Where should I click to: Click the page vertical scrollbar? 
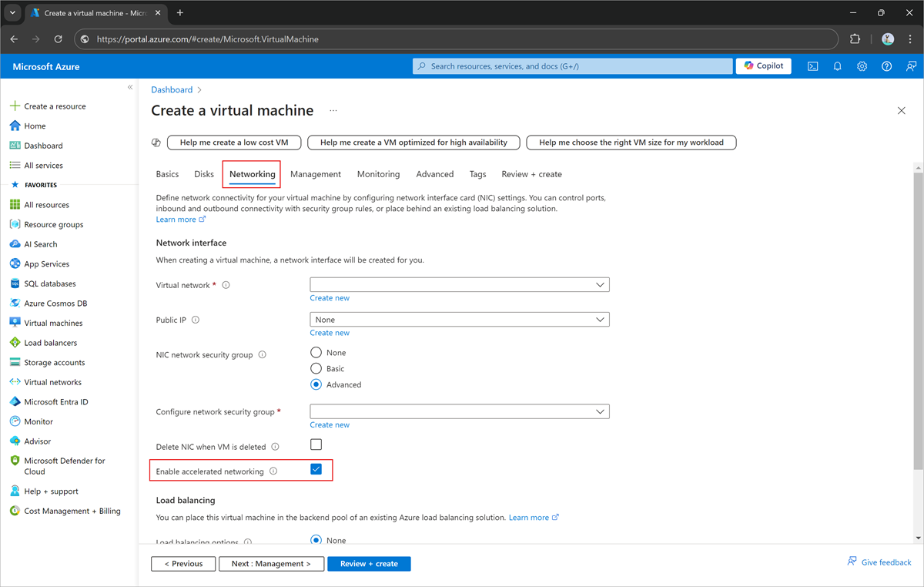917,316
